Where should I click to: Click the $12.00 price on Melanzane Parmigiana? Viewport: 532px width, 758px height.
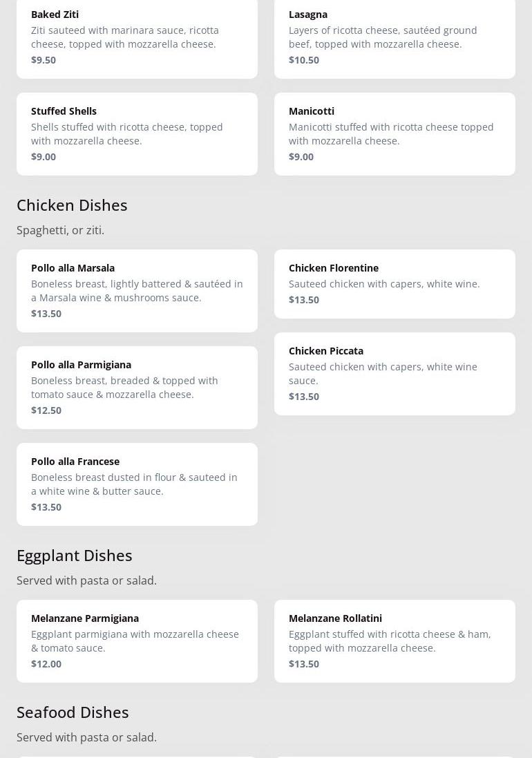pyautogui.click(x=46, y=664)
